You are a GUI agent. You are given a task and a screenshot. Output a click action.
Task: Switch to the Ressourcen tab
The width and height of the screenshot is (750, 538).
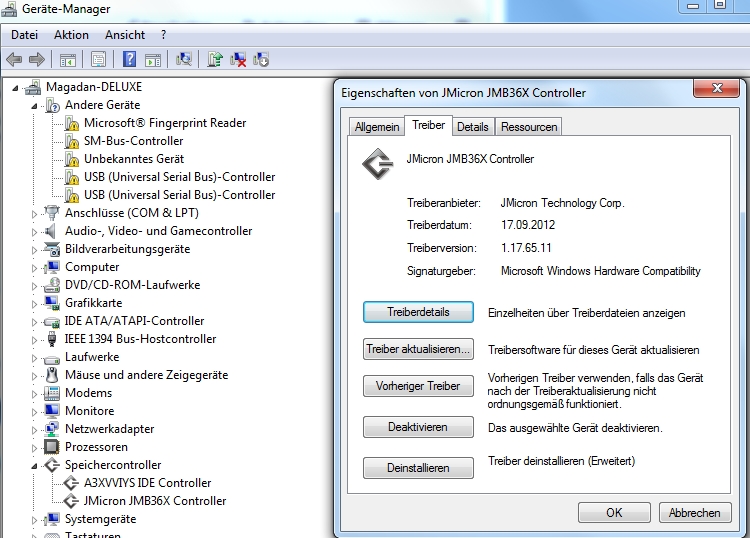[529, 127]
